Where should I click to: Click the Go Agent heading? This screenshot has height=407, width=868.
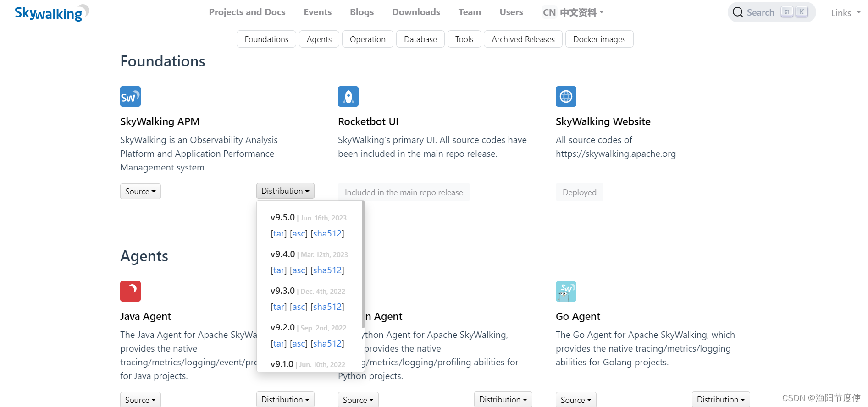coord(578,316)
